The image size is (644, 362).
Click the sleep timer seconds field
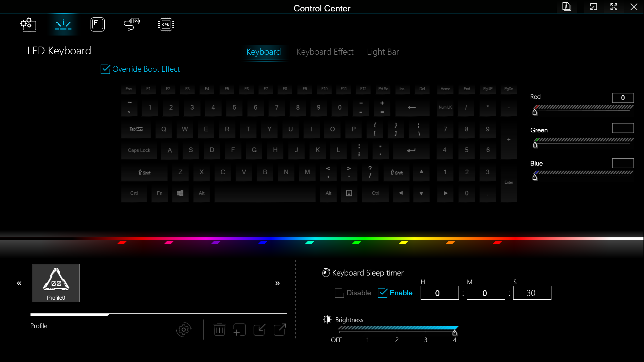click(x=532, y=293)
